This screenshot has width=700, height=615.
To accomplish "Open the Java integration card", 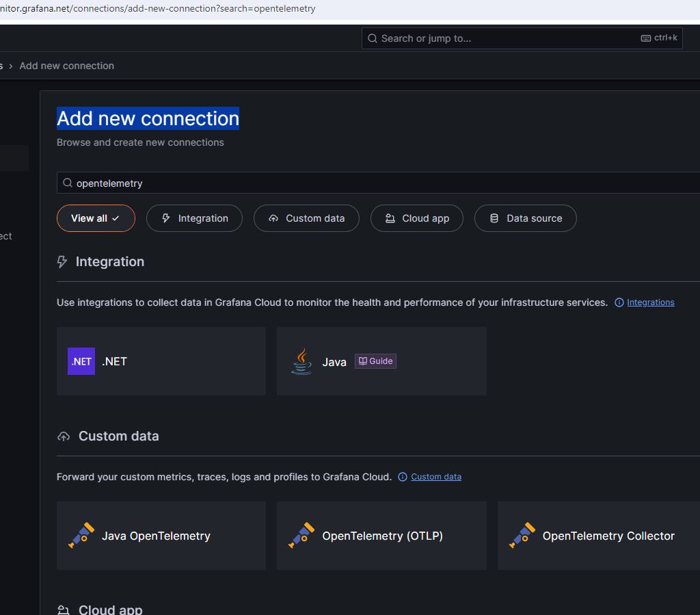I will [381, 361].
